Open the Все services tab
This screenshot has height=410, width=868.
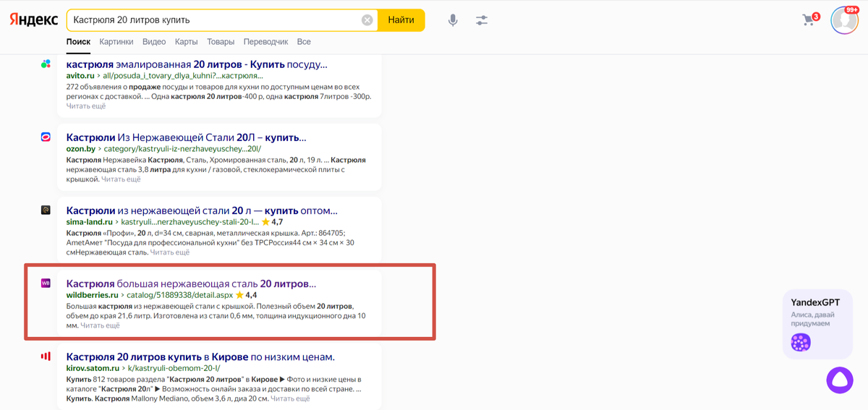304,42
